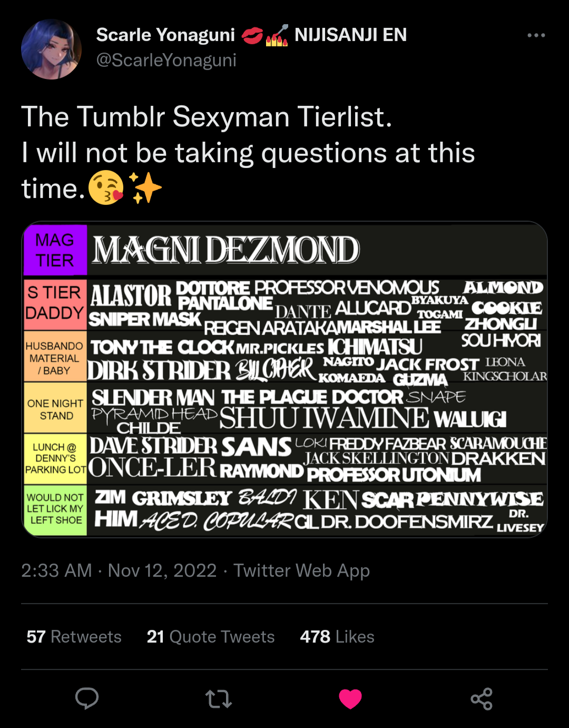Click the kiss lips emoji in name
This screenshot has height=728, width=569.
click(252, 36)
